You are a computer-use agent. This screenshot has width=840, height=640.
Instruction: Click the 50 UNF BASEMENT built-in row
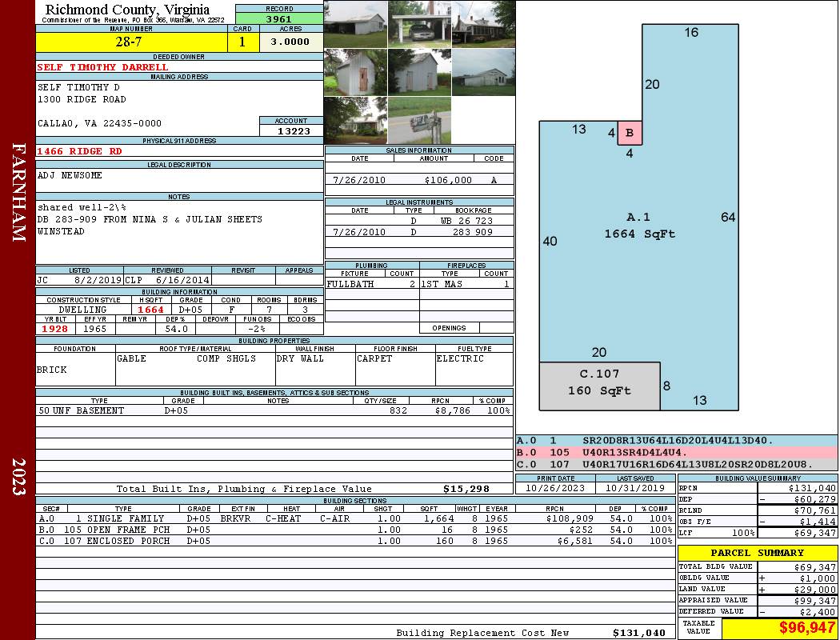pyautogui.click(x=274, y=410)
